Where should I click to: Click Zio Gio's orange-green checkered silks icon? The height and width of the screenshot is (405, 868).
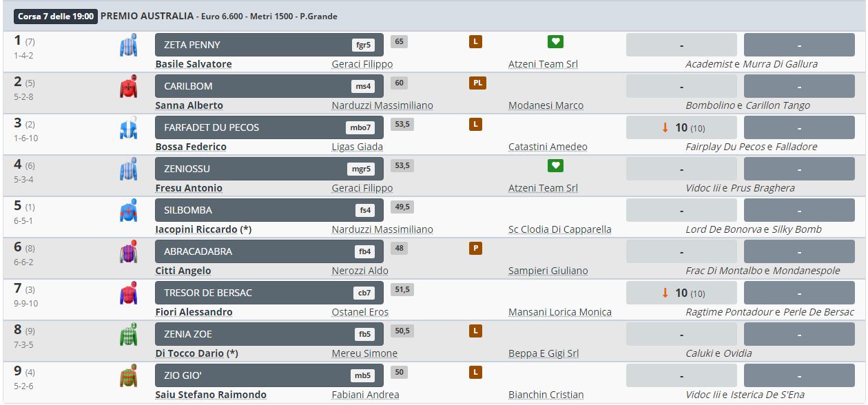coord(128,376)
